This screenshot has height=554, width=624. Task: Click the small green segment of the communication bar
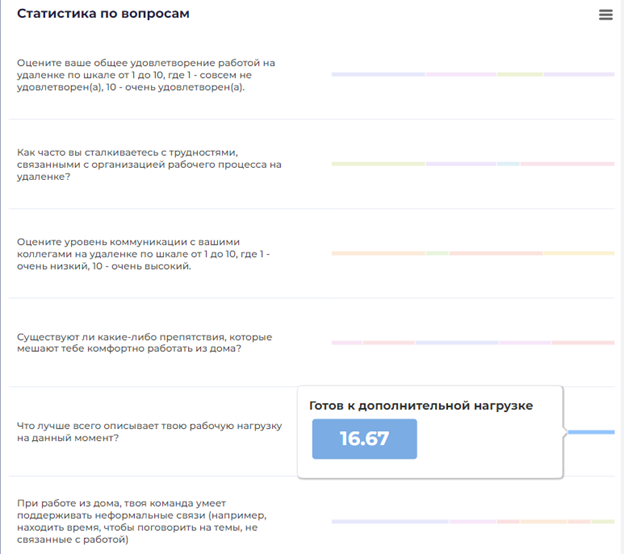coord(437,253)
